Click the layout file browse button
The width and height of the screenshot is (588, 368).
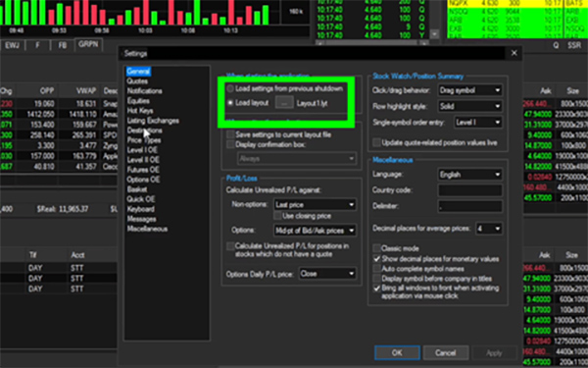[284, 102]
